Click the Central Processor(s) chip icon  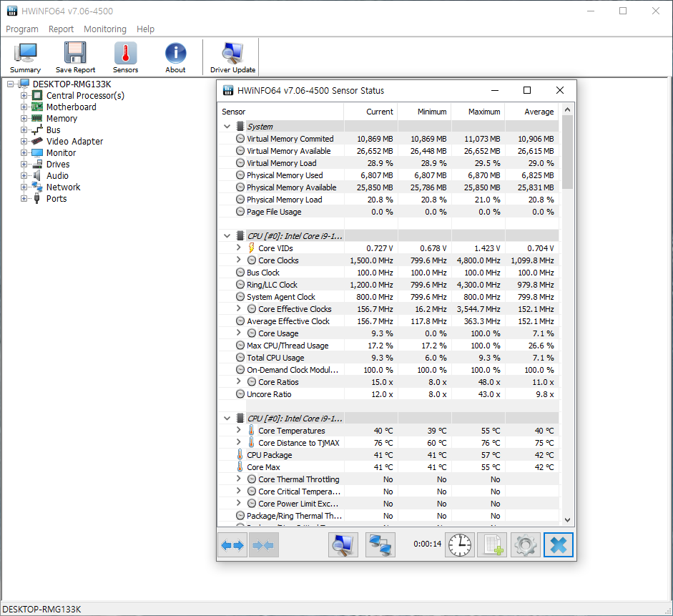click(x=37, y=95)
